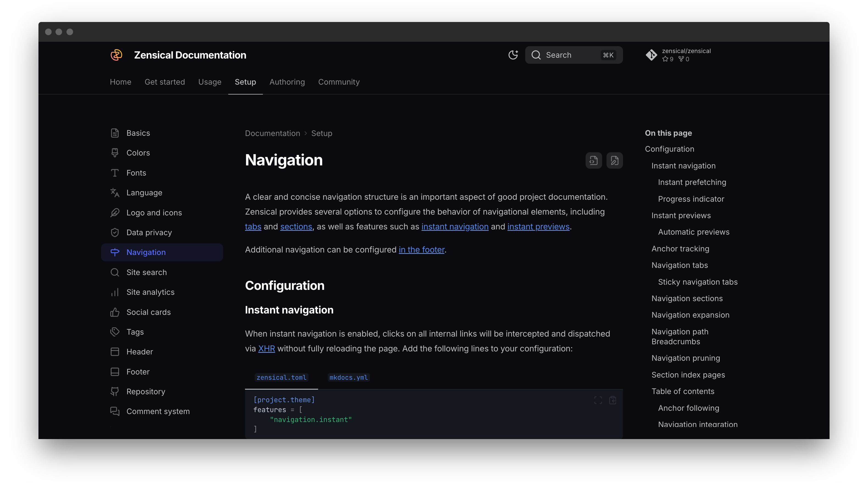Expand code block to fullscreen view

point(598,400)
